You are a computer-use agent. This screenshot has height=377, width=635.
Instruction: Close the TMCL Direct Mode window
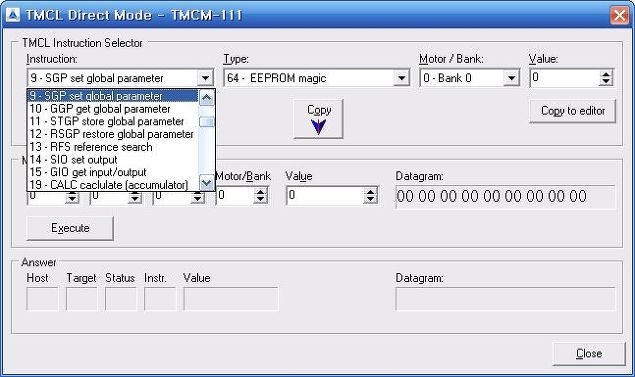click(620, 15)
